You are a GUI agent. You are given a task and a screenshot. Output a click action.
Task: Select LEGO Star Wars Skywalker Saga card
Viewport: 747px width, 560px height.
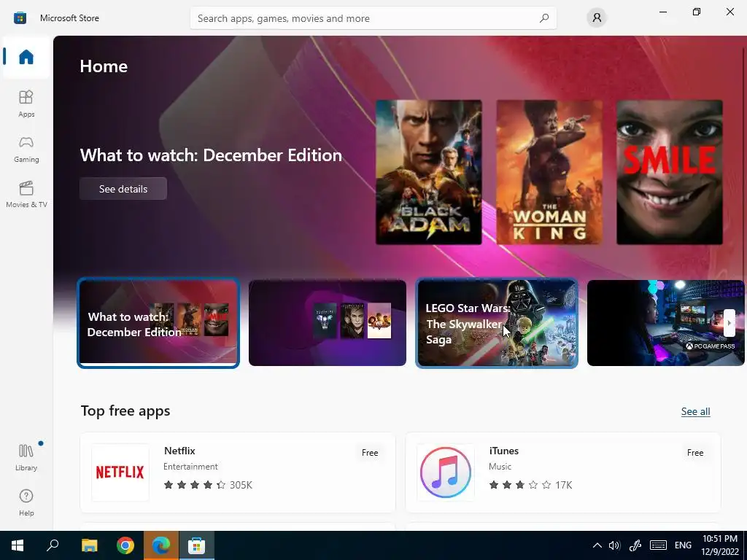(497, 323)
